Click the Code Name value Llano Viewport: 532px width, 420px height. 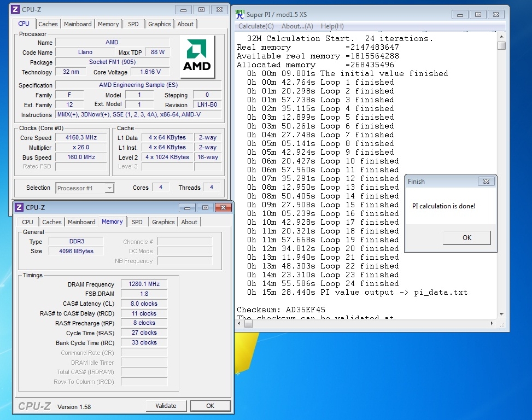pos(85,52)
